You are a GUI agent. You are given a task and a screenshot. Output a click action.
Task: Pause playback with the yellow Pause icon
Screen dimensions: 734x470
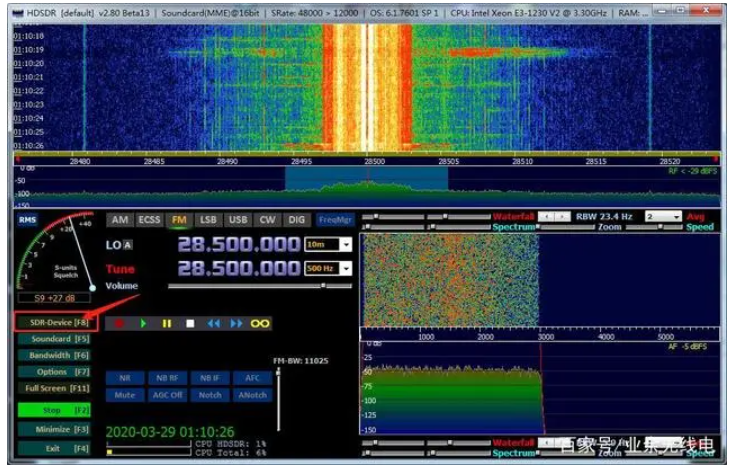(x=166, y=324)
